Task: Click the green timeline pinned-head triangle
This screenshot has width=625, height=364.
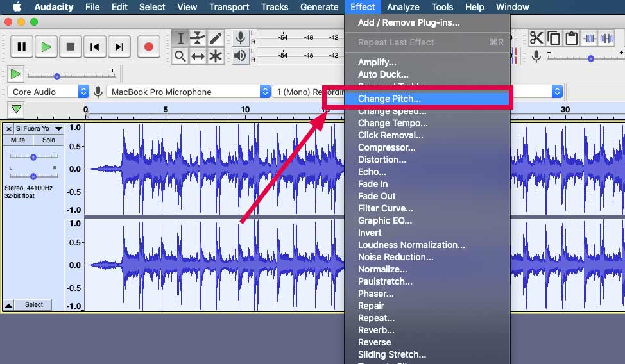Action: [16, 109]
